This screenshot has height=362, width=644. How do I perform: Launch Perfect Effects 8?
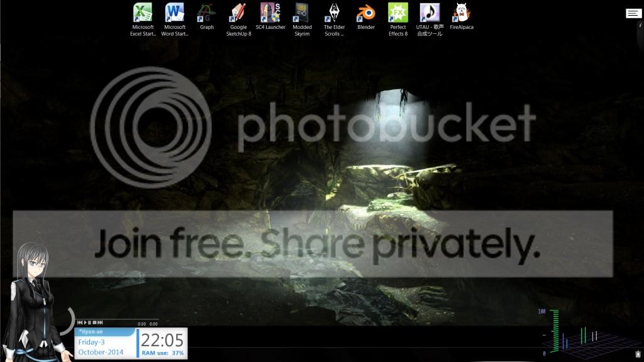(398, 19)
